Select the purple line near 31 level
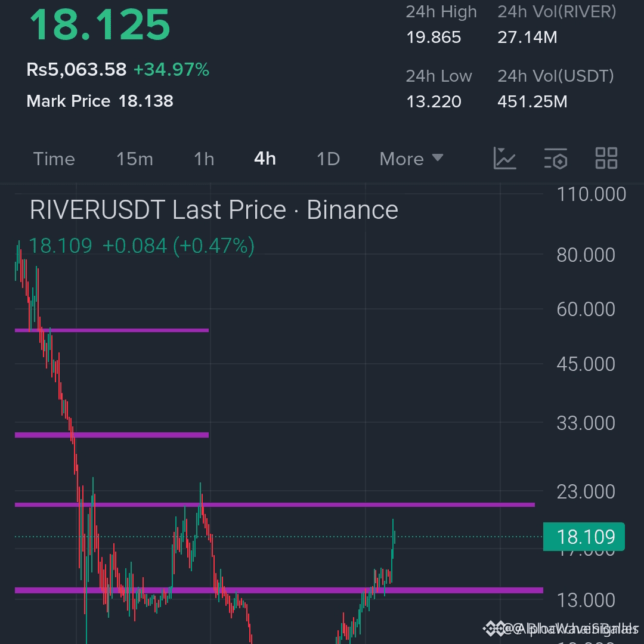Viewport: 644px width, 644px height. click(x=112, y=435)
